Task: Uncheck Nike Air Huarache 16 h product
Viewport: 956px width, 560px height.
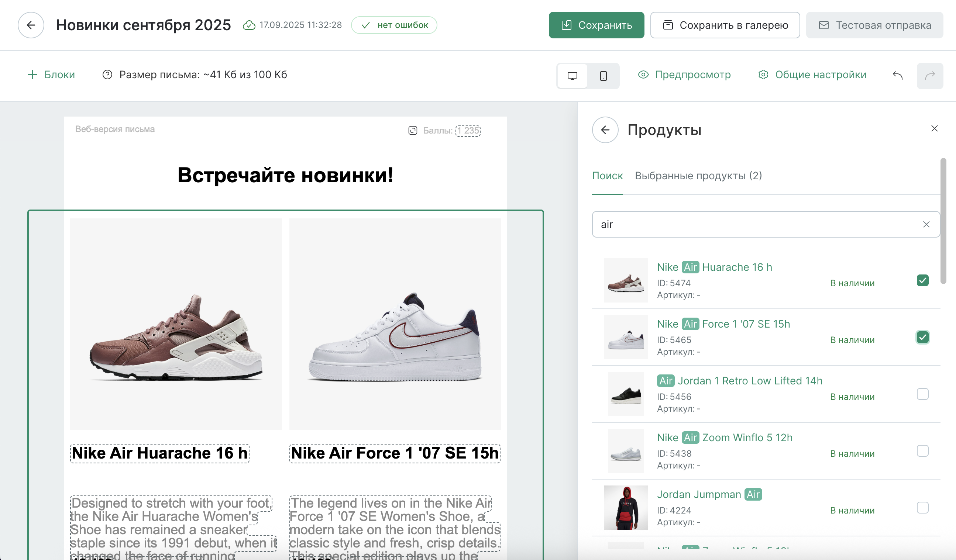Action: pos(922,281)
